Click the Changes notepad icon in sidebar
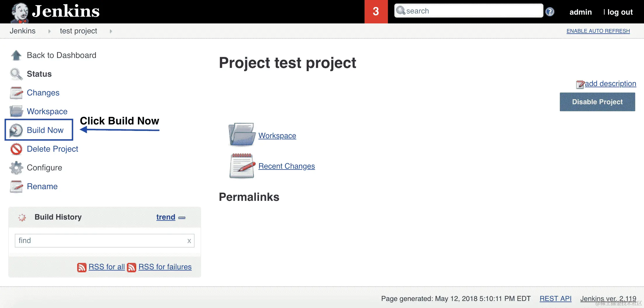The image size is (644, 308). pyautogui.click(x=16, y=93)
